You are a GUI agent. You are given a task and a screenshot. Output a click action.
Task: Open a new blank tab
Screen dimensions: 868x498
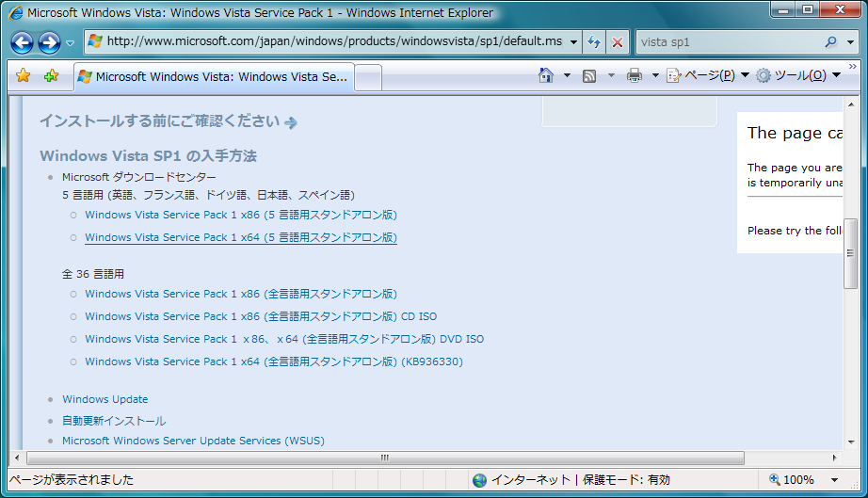coord(367,77)
